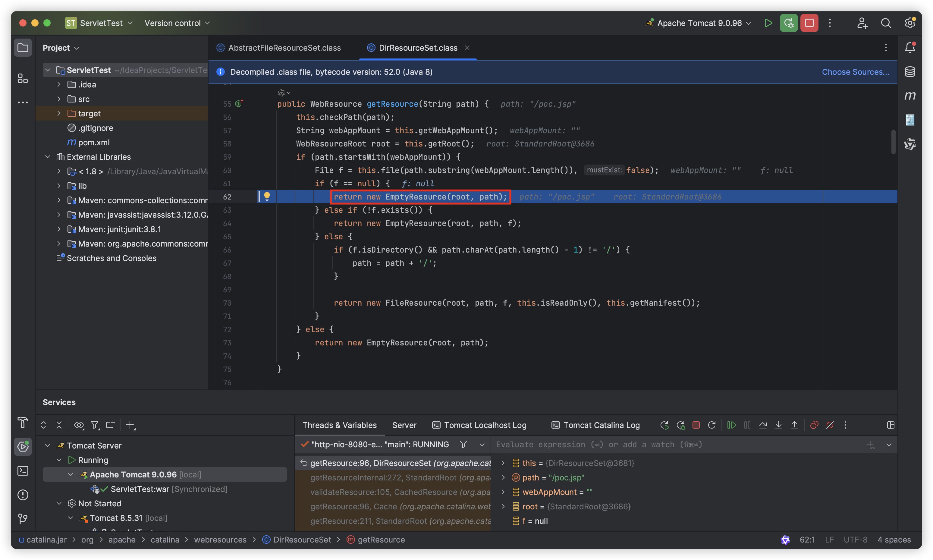This screenshot has height=560, width=933.
Task: Expand the root variable in debugger
Action: 503,506
